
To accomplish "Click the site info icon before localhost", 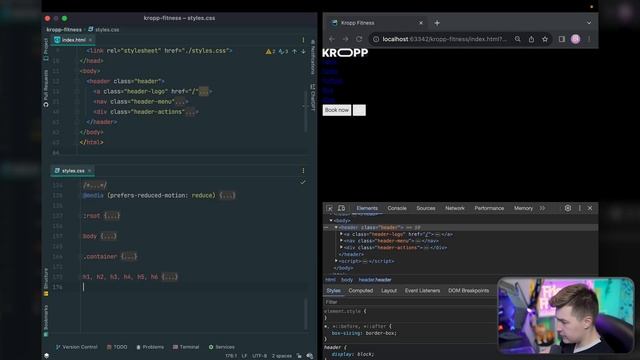I will coord(376,39).
